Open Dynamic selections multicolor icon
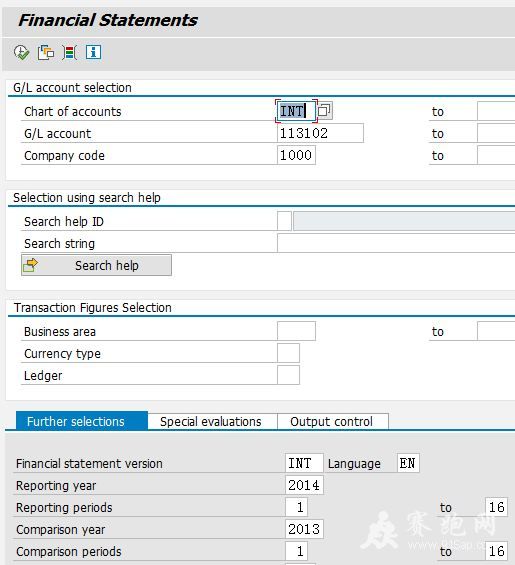Screen dimensions: 515x565 click(70, 53)
